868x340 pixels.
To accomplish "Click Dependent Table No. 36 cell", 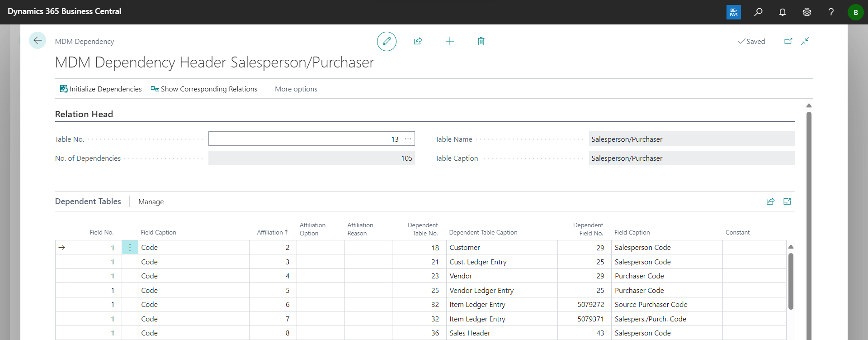I will click(x=419, y=333).
